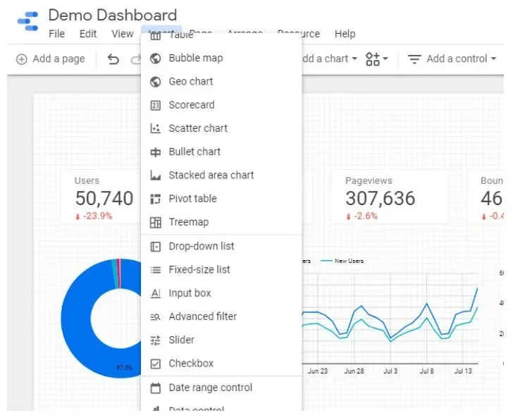Insert a Pivot table
This screenshot has width=513, height=420.
pos(221,199)
